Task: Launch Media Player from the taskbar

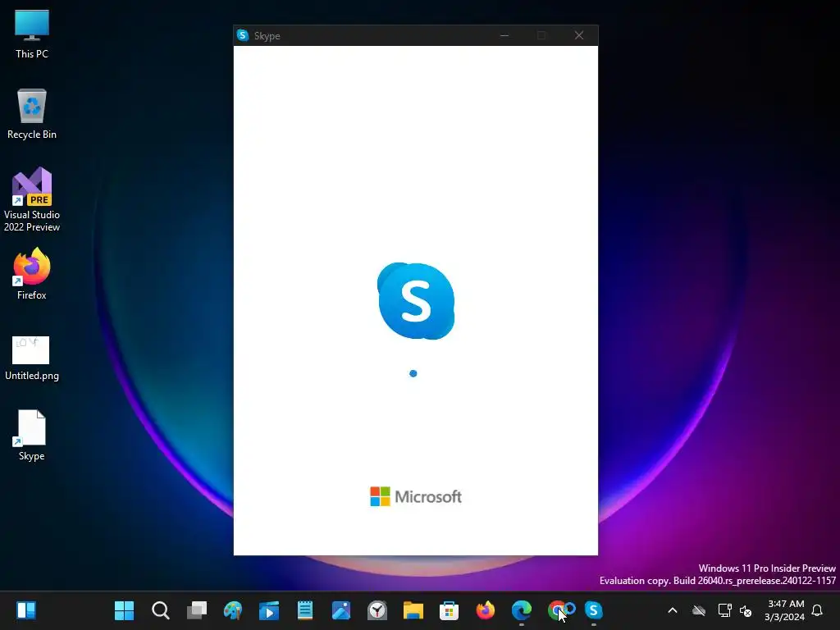Action: 269,610
